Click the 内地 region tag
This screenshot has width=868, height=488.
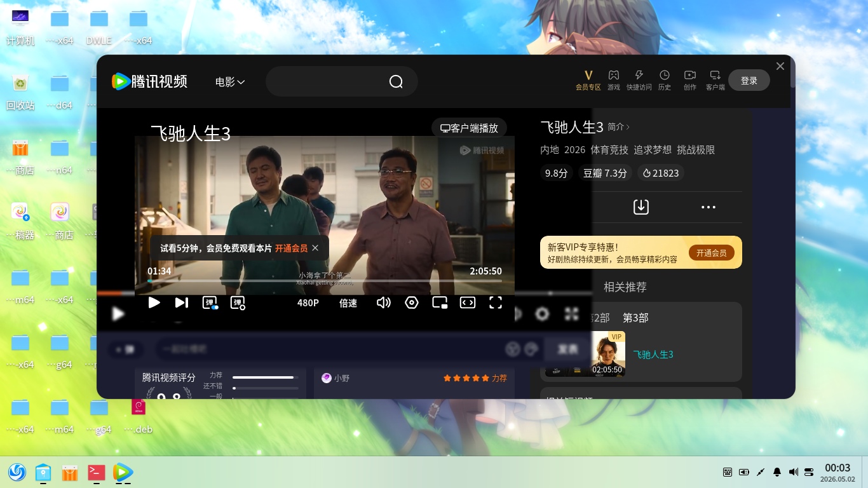coord(550,150)
